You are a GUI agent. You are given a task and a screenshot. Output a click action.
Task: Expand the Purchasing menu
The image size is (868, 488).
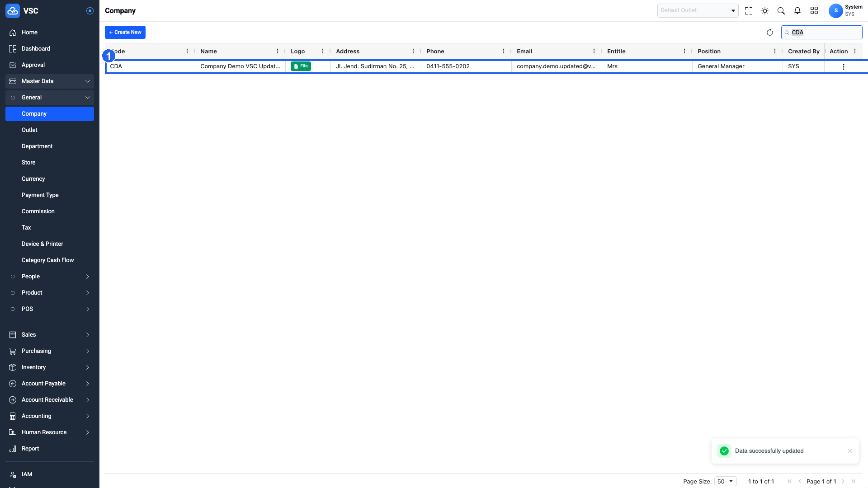pyautogui.click(x=50, y=351)
